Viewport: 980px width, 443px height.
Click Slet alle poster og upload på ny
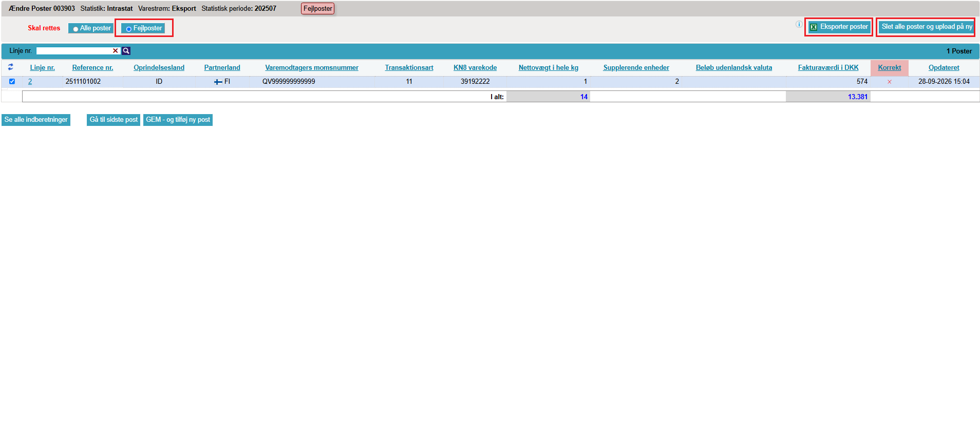coord(926,27)
